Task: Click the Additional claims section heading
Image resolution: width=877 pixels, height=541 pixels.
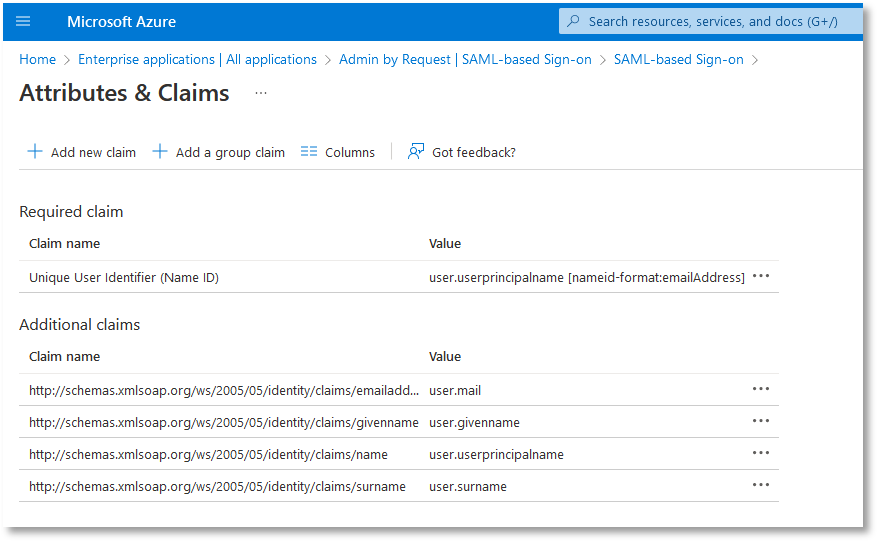Action: 79,324
